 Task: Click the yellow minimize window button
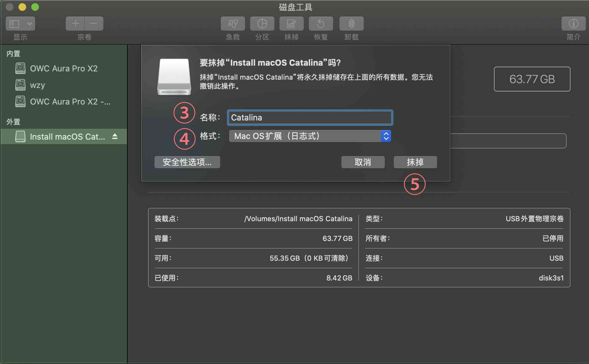(x=22, y=7)
